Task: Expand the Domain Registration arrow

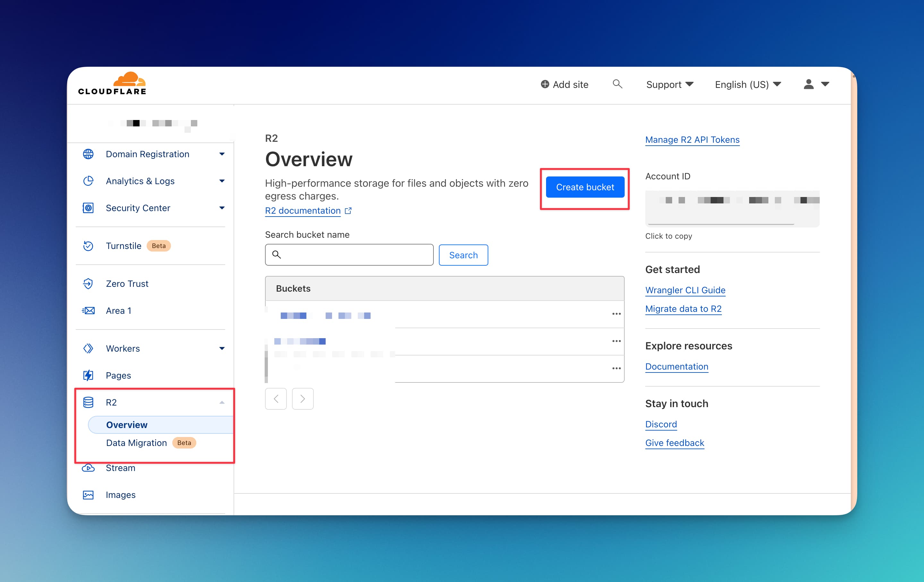Action: tap(222, 154)
